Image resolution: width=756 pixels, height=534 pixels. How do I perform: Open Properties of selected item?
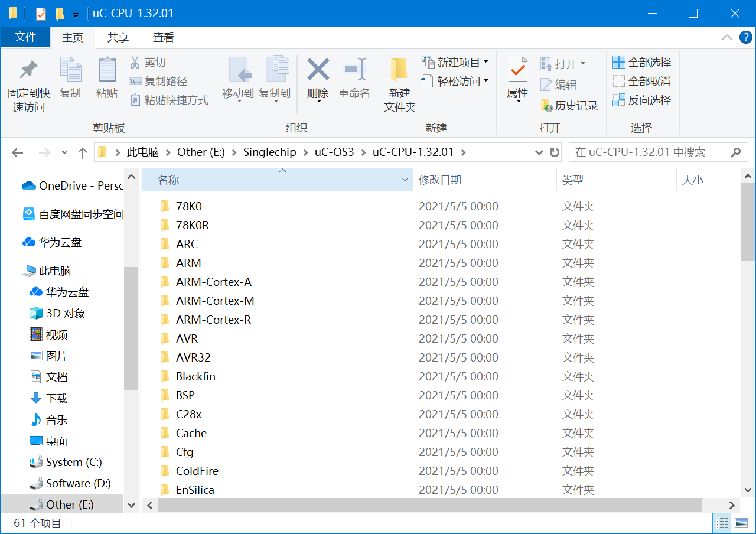[517, 80]
